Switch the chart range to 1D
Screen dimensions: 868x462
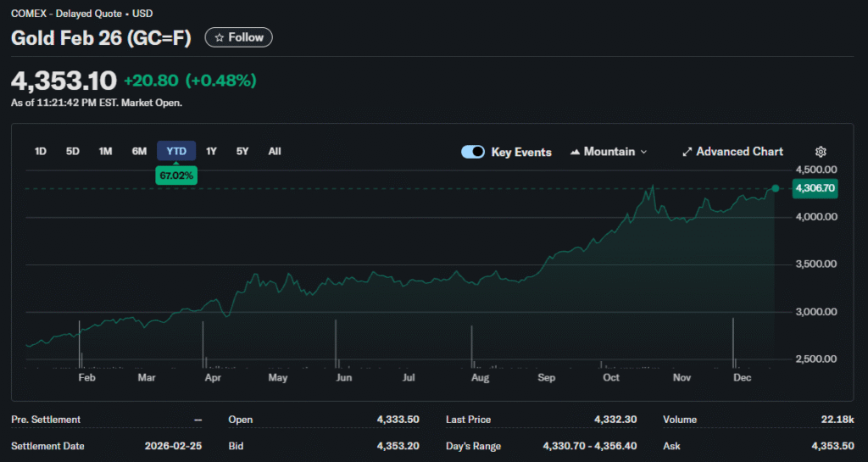pyautogui.click(x=41, y=152)
